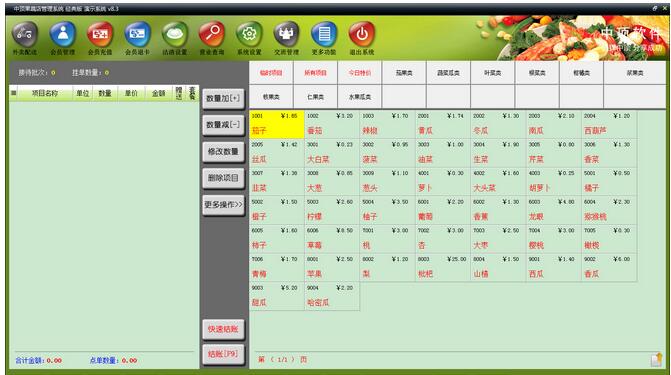The height and width of the screenshot is (375, 671).
Task: Select item 3007 韭菜
Action: pos(276,182)
